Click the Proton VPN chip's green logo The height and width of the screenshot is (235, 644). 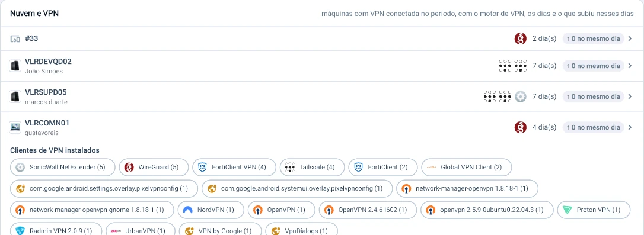568,210
